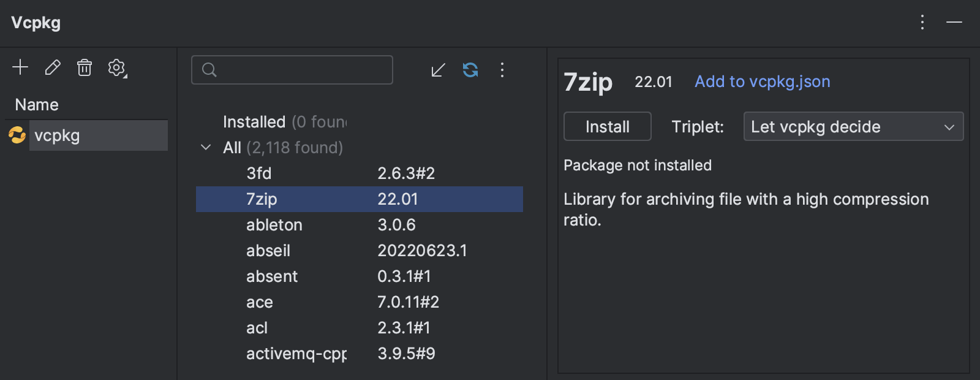The width and height of the screenshot is (980, 380).
Task: Click version 3.0.6 of ableton
Action: coord(396,225)
